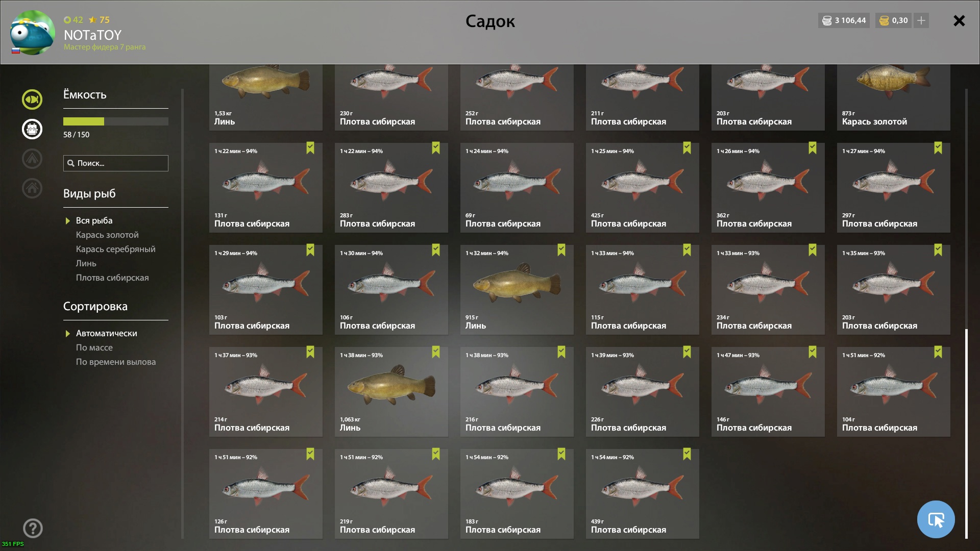Click the Поиск search field
This screenshot has height=551, width=980.
tap(116, 163)
